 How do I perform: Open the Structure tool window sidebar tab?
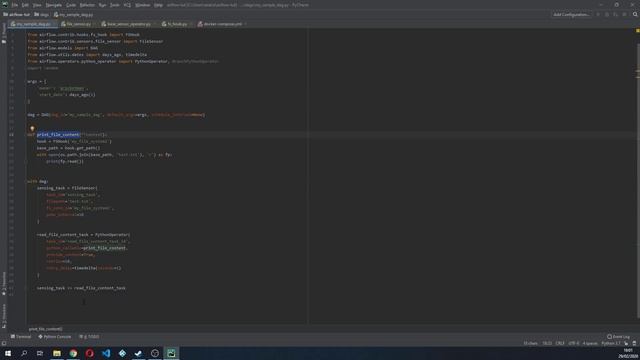4,316
